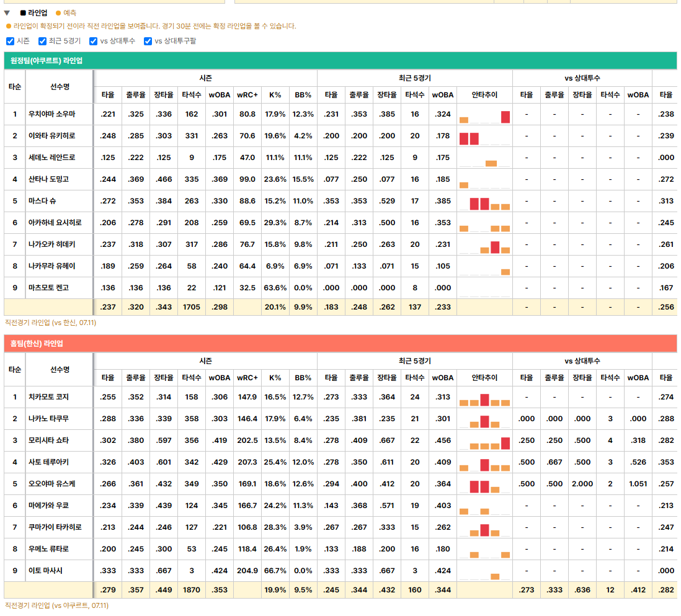681x616 pixels.
Task: Sort away team by wRC+ column
Action: click(247, 95)
